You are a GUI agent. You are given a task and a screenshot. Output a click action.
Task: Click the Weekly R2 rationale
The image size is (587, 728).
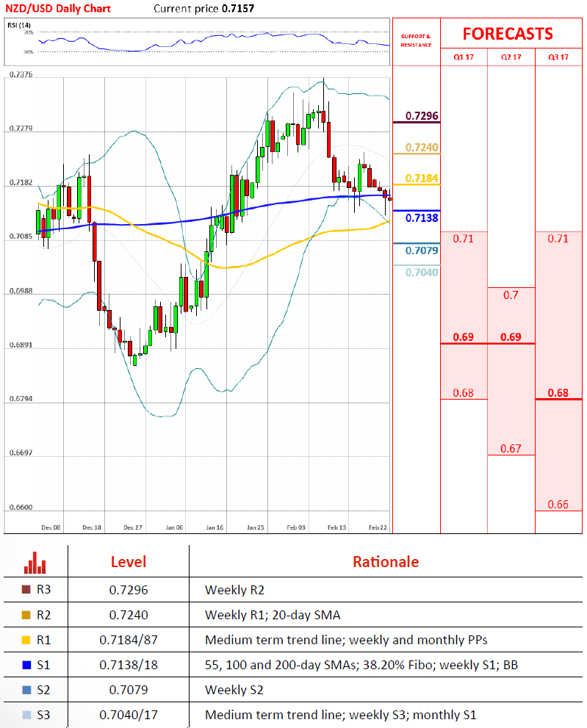234,590
